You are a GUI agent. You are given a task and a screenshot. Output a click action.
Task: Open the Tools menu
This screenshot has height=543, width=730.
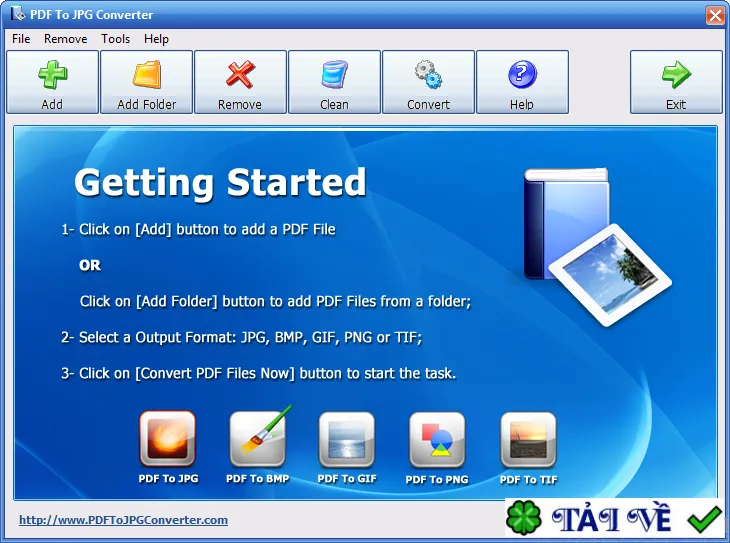[115, 39]
